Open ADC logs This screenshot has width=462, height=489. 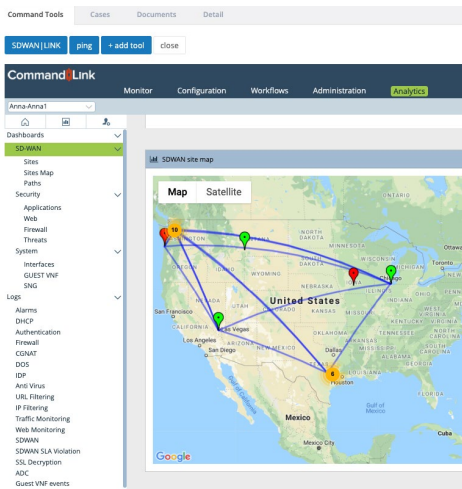[x=22, y=473]
